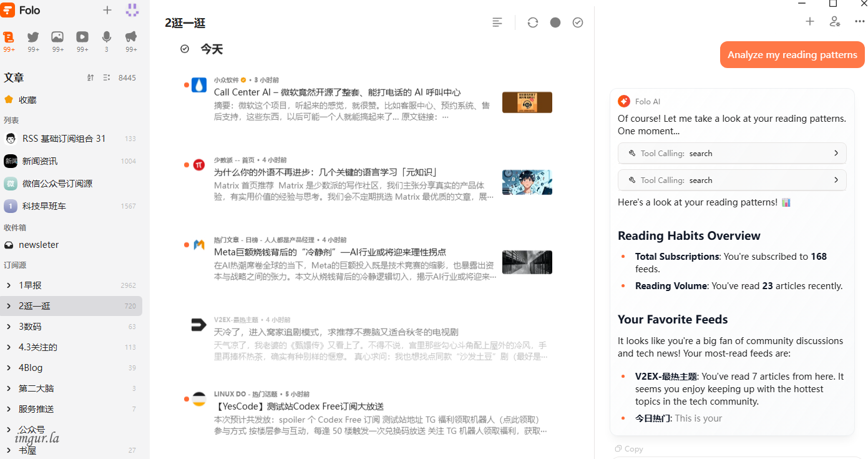Select the 新闻资讯 list

point(40,161)
